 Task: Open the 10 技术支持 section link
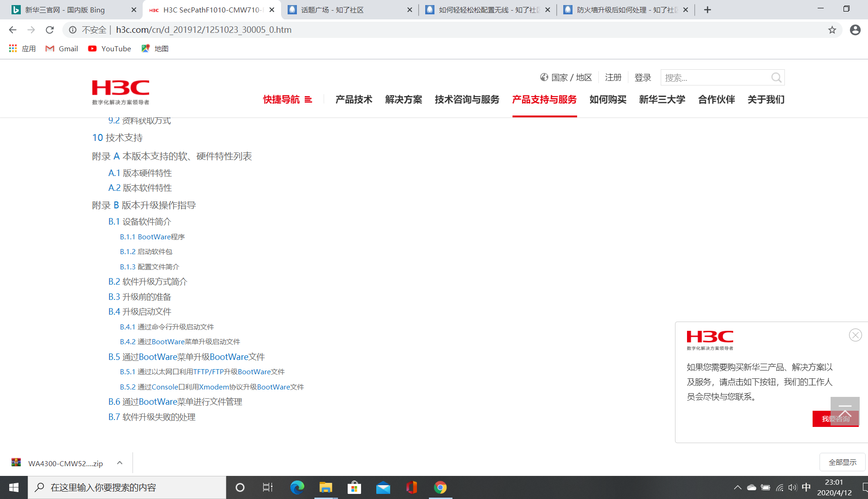[117, 138]
